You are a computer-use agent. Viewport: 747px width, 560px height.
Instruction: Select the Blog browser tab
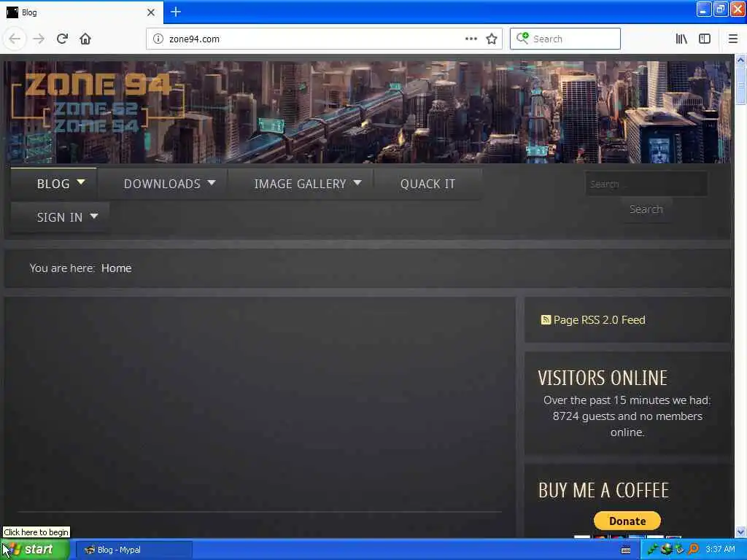pyautogui.click(x=81, y=12)
